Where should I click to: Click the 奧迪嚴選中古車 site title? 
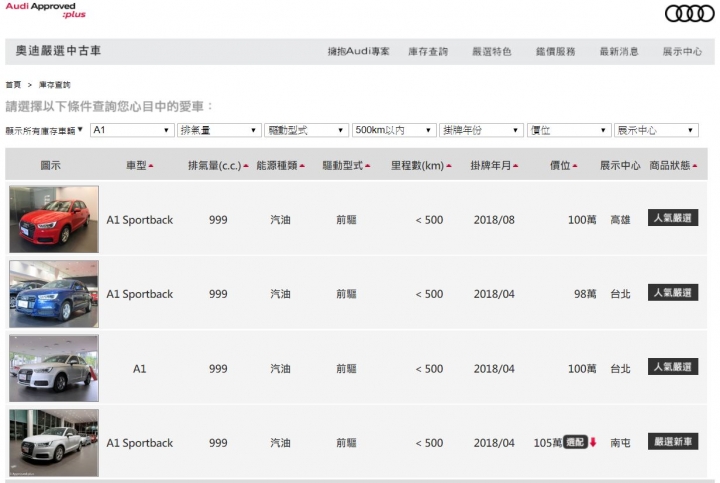click(x=58, y=51)
